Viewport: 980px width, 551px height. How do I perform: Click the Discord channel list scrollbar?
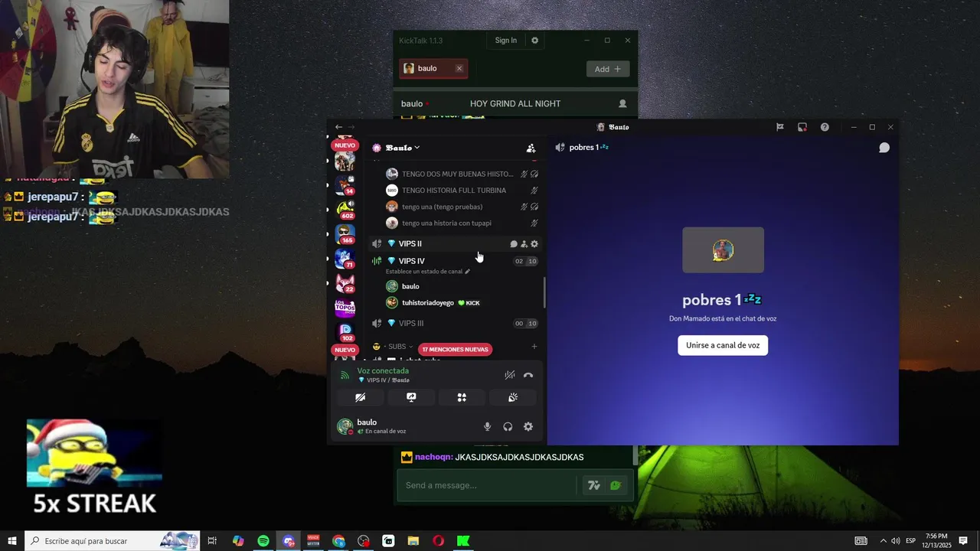[545, 292]
